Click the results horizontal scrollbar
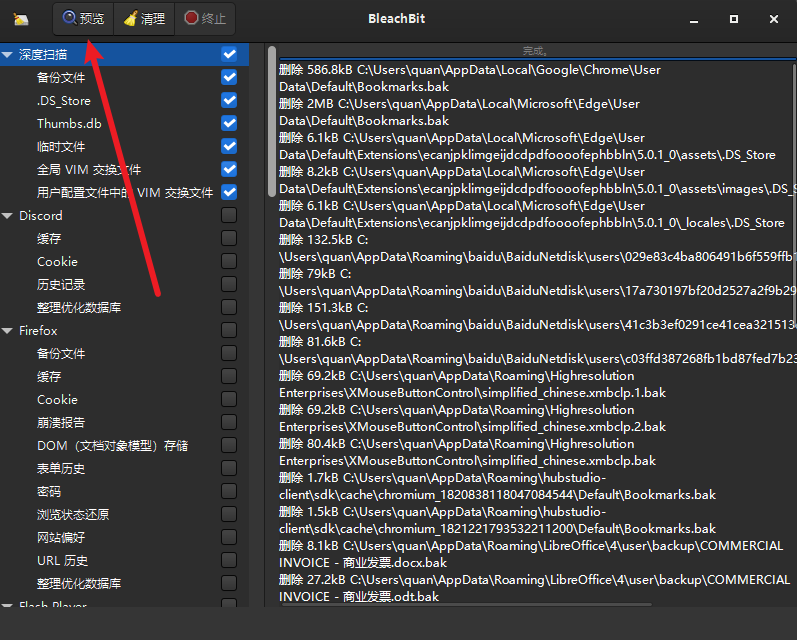Image resolution: width=797 pixels, height=640 pixels. 465,604
